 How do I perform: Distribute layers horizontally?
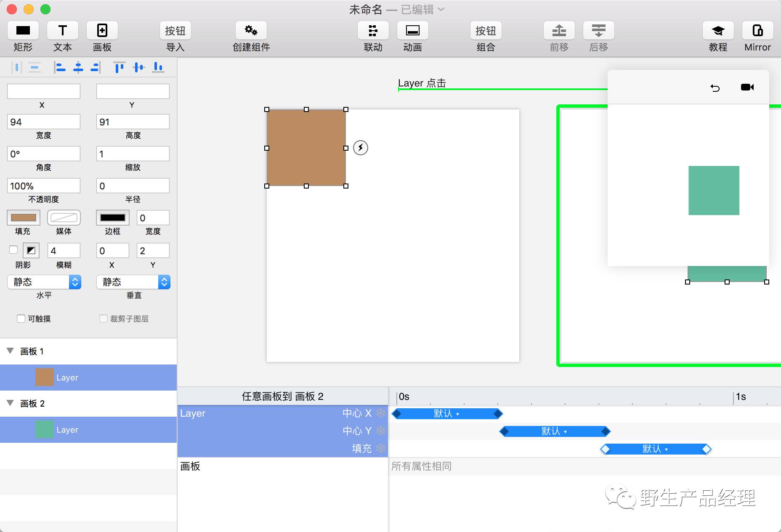pyautogui.click(x=16, y=67)
